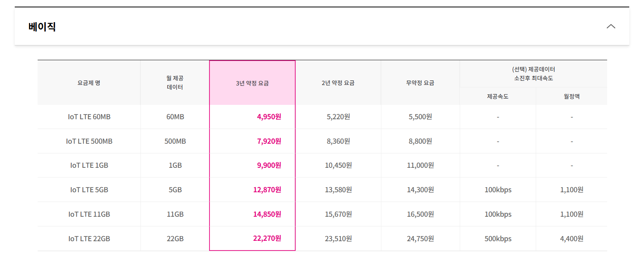Select the IoT LTE 11GB plan name
Screen dimensions: 644x261
pos(89,214)
